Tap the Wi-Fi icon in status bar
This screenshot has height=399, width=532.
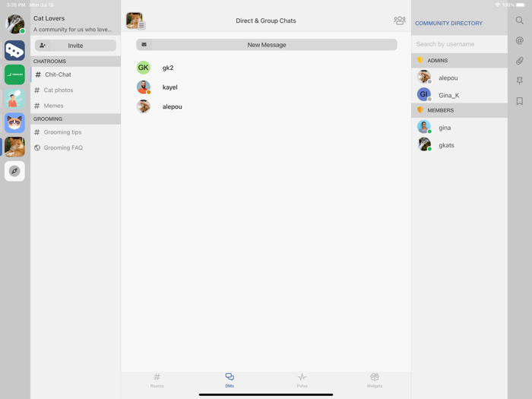497,5
